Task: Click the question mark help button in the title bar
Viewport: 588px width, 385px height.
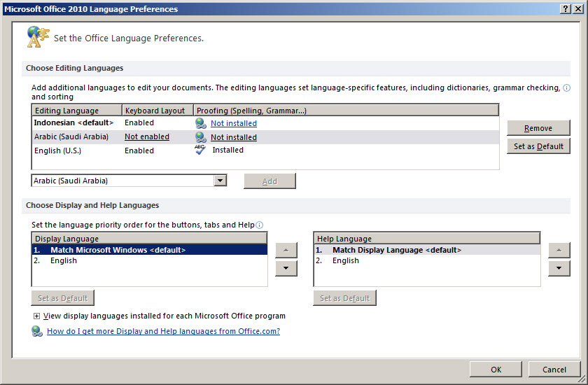Action: 566,8
